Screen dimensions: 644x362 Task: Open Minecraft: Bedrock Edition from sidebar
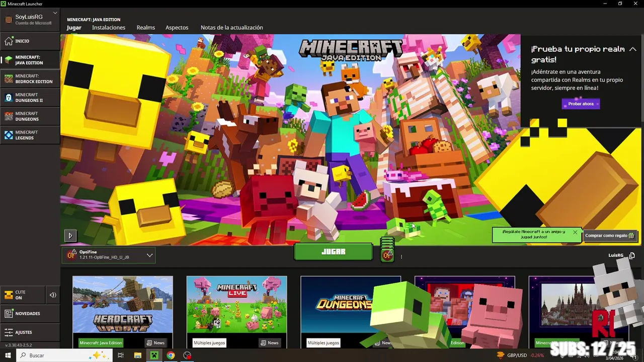tap(30, 79)
